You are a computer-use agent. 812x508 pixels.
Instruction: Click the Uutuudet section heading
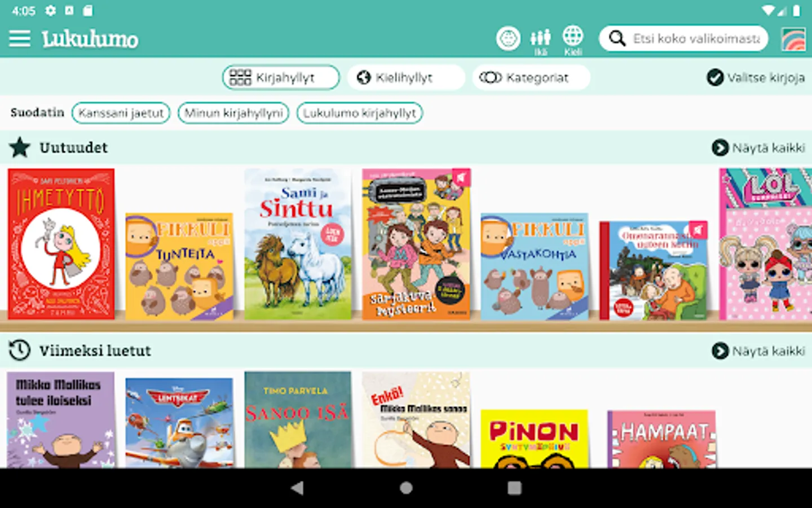point(73,147)
